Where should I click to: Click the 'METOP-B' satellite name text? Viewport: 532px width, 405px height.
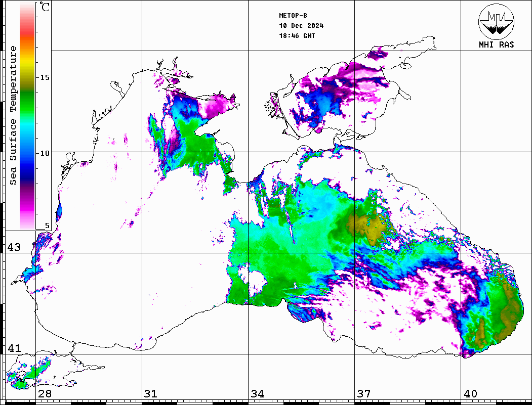click(293, 16)
